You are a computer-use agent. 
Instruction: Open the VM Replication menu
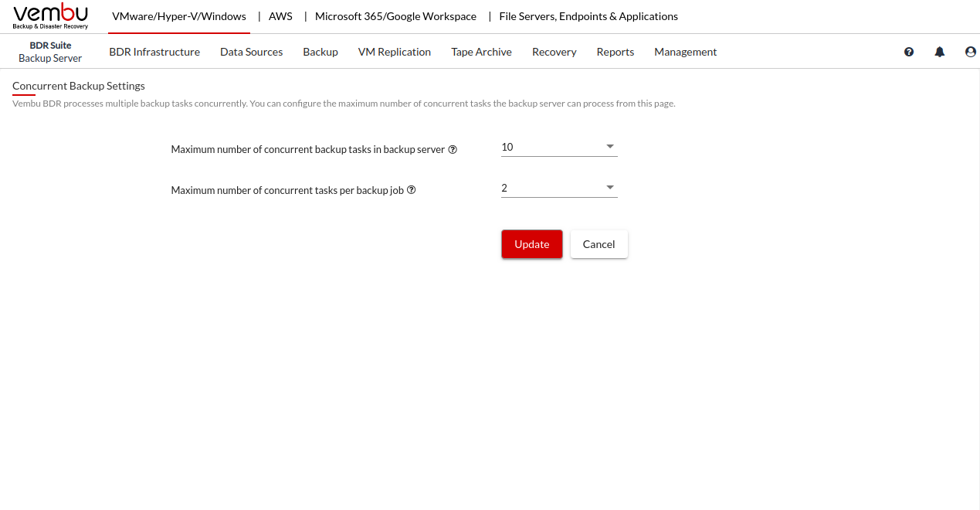[x=395, y=52]
